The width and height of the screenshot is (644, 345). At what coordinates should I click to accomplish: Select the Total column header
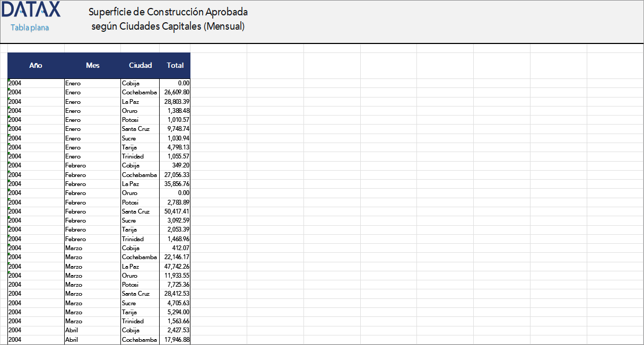(x=175, y=66)
